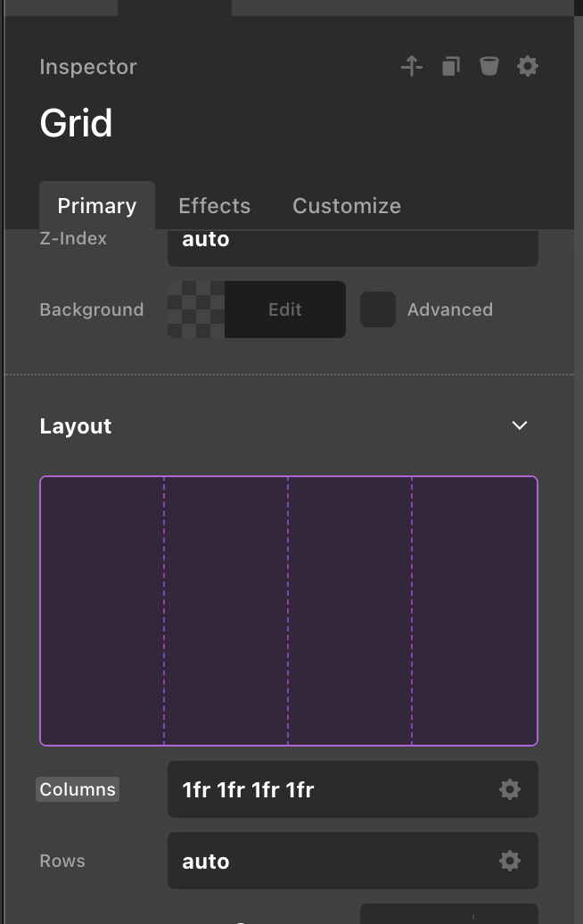
Task: Open the Customize tab
Action: (347, 206)
